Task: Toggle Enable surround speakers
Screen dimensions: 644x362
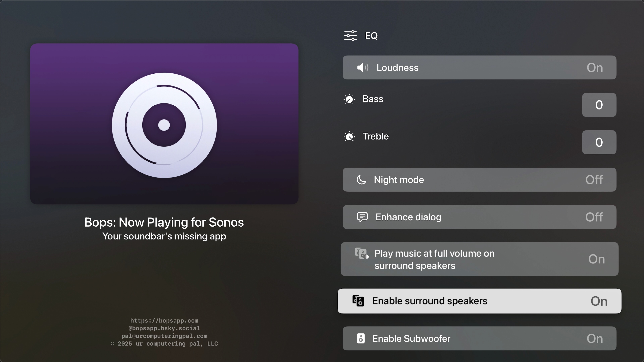Action: 479,301
